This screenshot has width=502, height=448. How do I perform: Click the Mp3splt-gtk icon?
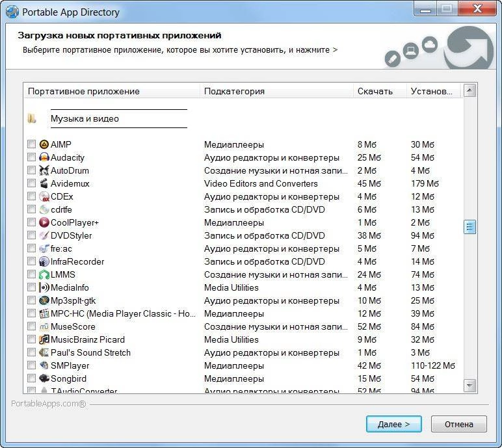[44, 300]
